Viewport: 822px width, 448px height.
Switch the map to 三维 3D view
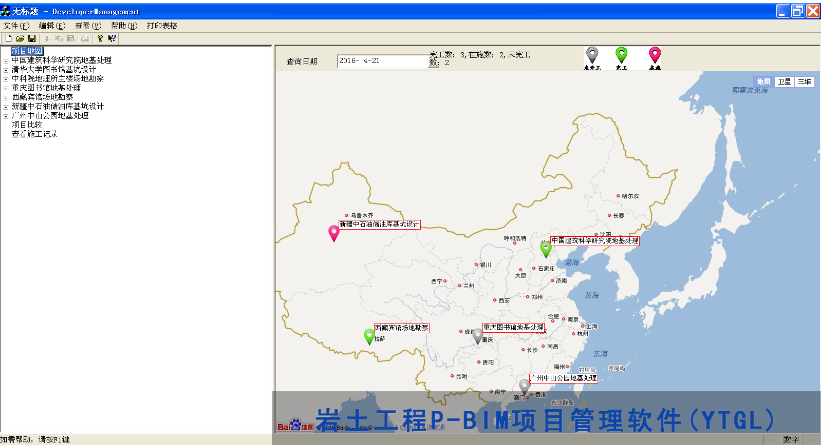804,82
